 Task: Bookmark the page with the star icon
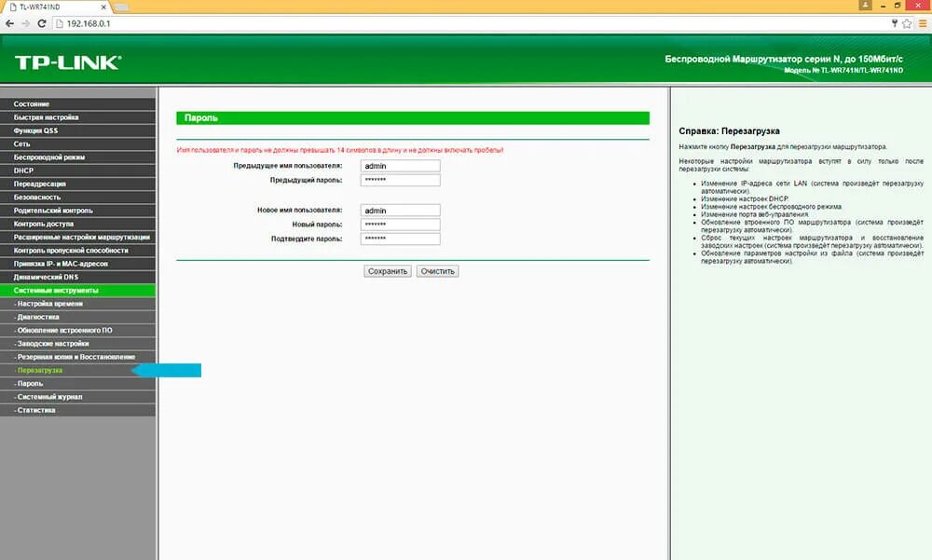click(907, 24)
